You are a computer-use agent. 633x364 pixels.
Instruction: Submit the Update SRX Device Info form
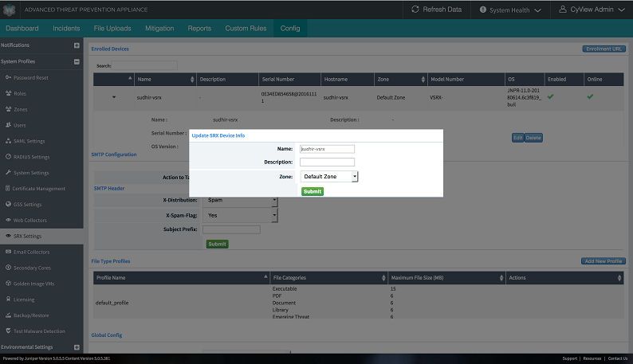pos(313,191)
